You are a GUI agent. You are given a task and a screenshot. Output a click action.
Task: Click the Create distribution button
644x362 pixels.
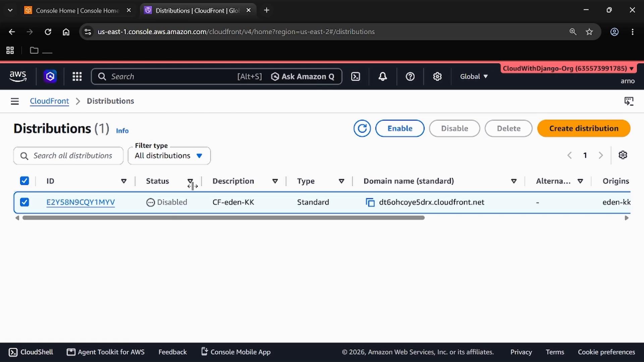pyautogui.click(x=584, y=128)
